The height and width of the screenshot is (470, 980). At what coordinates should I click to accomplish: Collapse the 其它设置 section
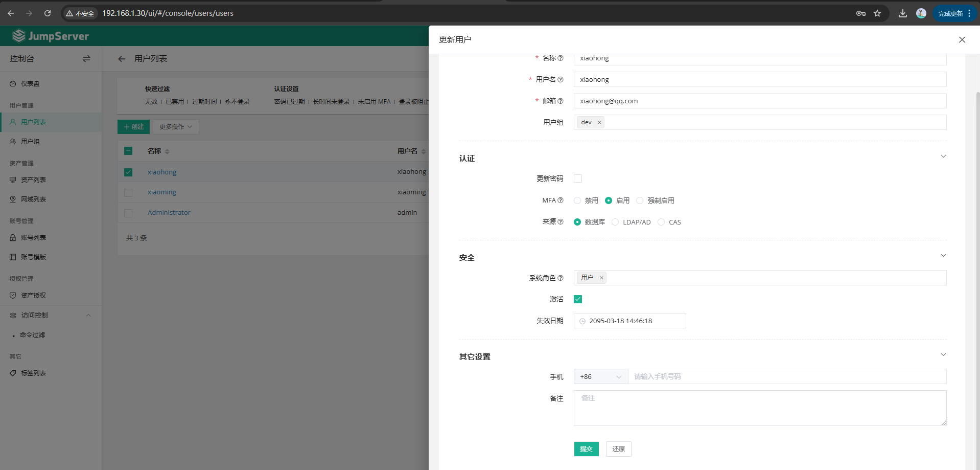[943, 355]
